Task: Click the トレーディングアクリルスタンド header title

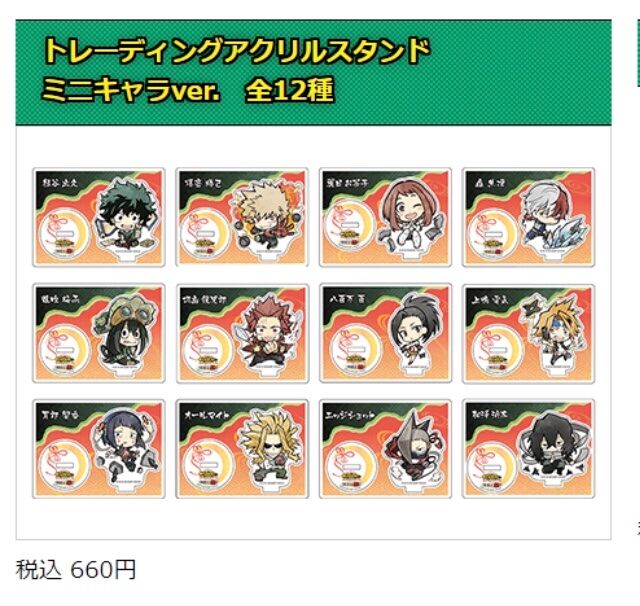Action: point(237,51)
